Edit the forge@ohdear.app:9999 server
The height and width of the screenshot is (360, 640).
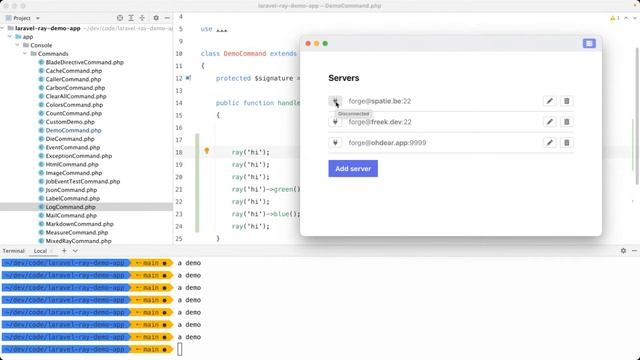tap(549, 142)
